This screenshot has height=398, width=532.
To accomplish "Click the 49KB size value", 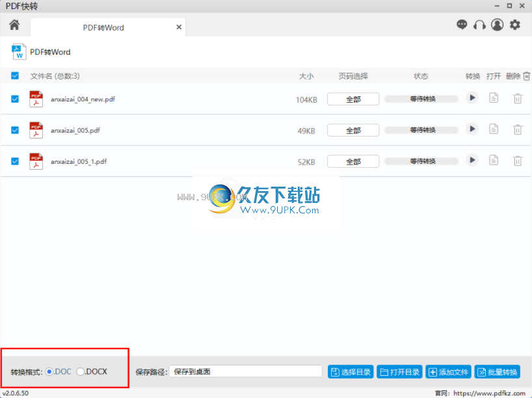I will click(x=306, y=131).
